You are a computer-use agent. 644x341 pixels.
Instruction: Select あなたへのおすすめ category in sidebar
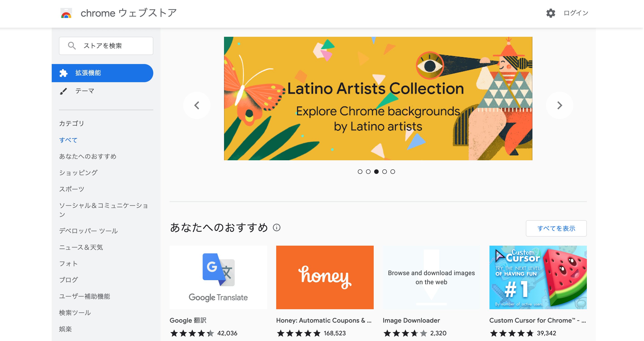click(88, 156)
